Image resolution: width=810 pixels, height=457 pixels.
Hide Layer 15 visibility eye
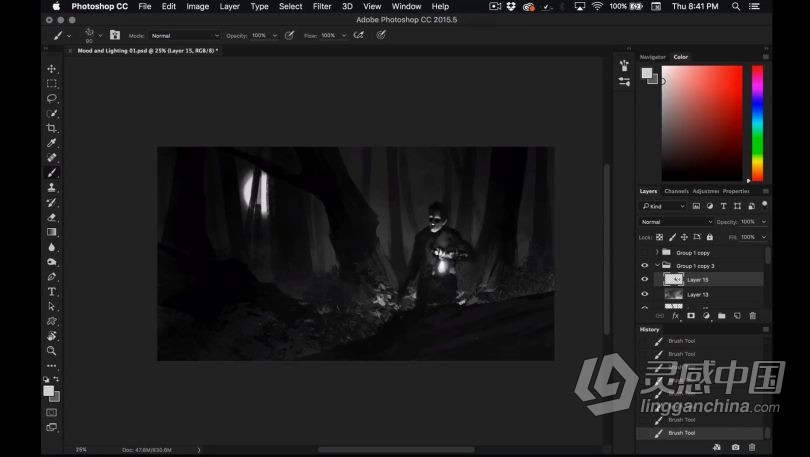click(644, 279)
